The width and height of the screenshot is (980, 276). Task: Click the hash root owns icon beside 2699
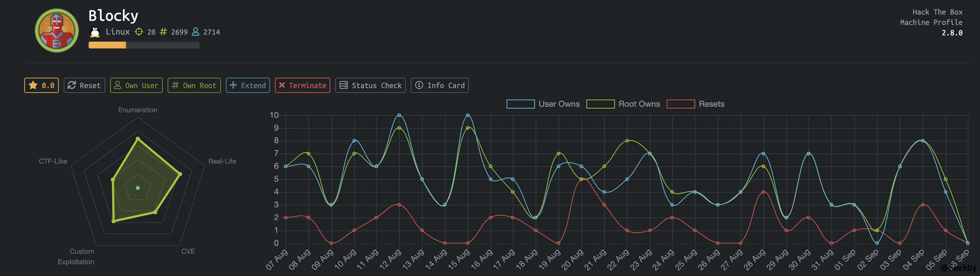163,32
